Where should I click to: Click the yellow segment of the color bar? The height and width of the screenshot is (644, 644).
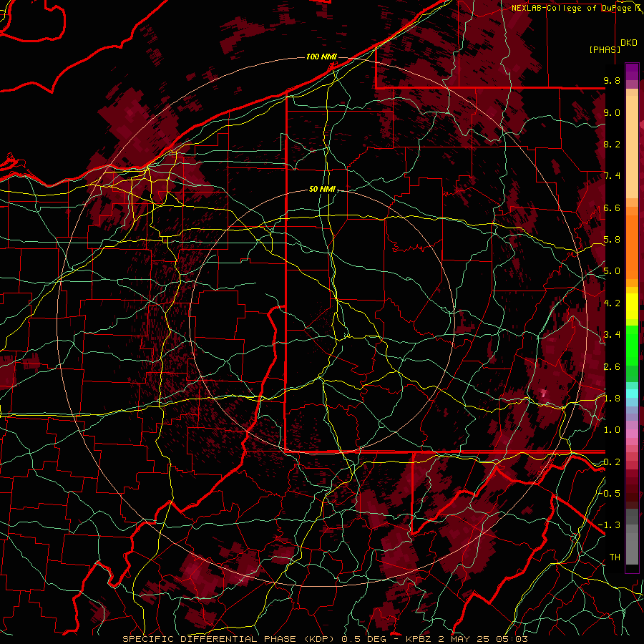coord(632,306)
